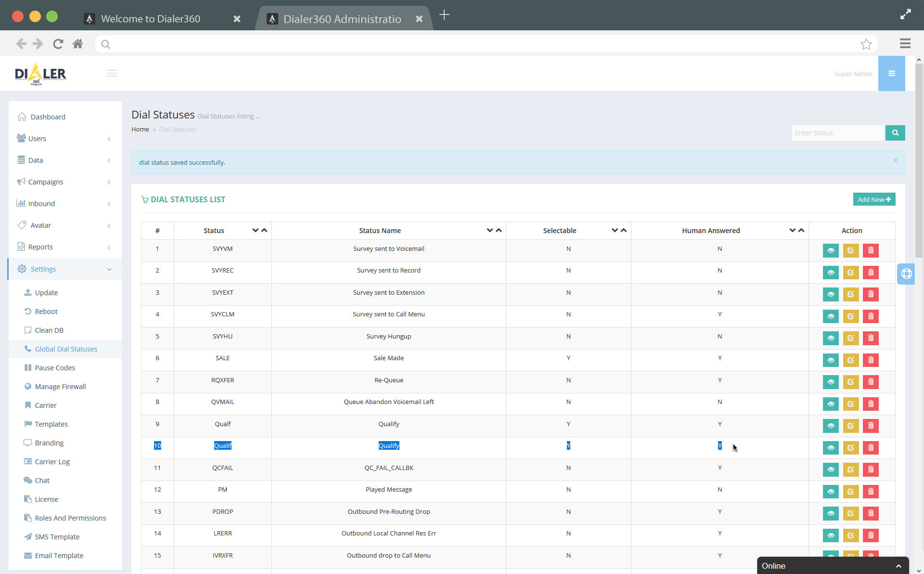Click the Dialer360 logo
This screenshot has width=924, height=574.
click(x=40, y=73)
